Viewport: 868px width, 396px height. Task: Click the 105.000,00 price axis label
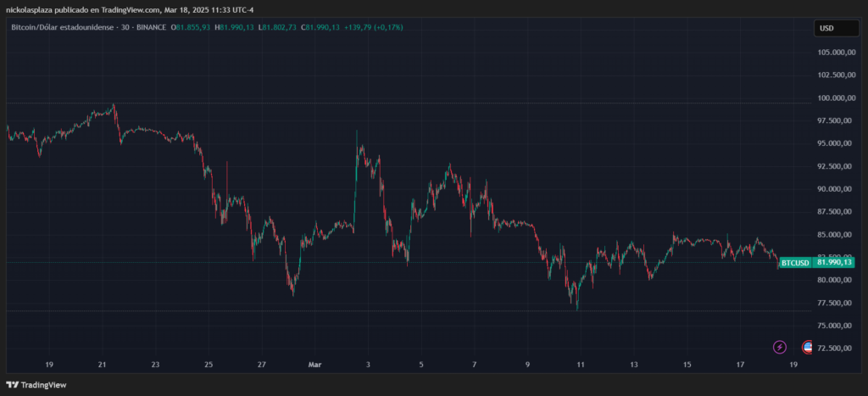pyautogui.click(x=835, y=52)
